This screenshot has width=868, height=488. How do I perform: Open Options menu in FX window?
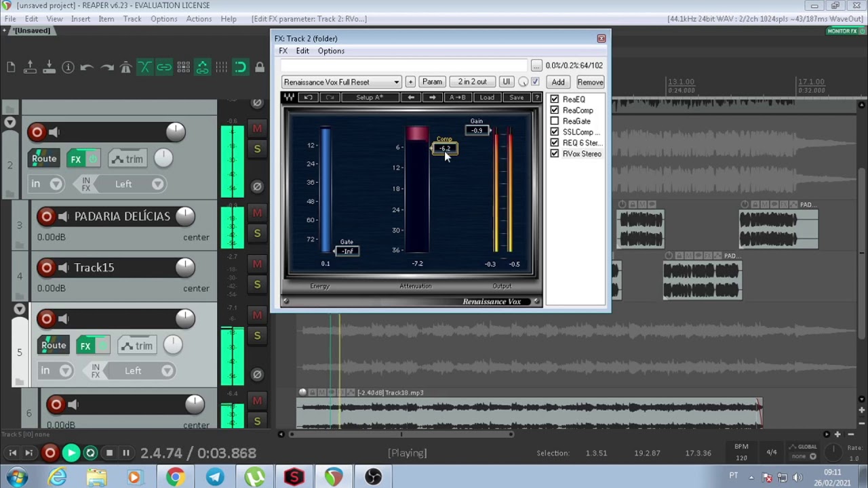pos(331,51)
